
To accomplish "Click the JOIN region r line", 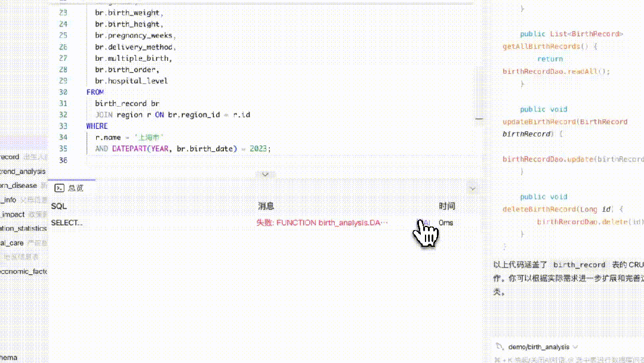I will point(172,115).
